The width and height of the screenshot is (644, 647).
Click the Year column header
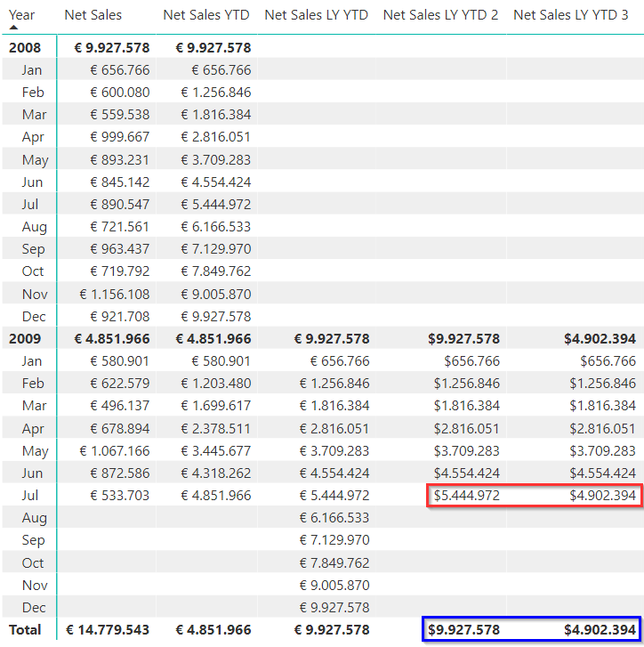coord(21,14)
